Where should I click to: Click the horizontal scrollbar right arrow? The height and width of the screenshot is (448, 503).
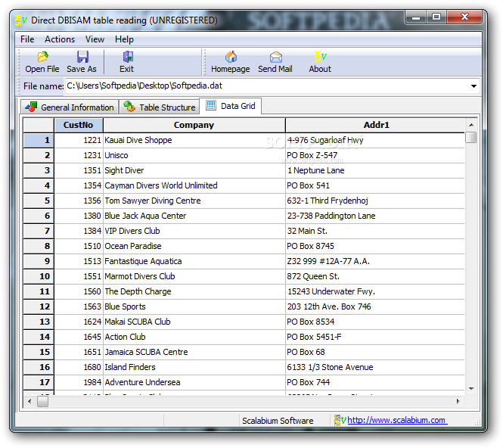(x=458, y=401)
